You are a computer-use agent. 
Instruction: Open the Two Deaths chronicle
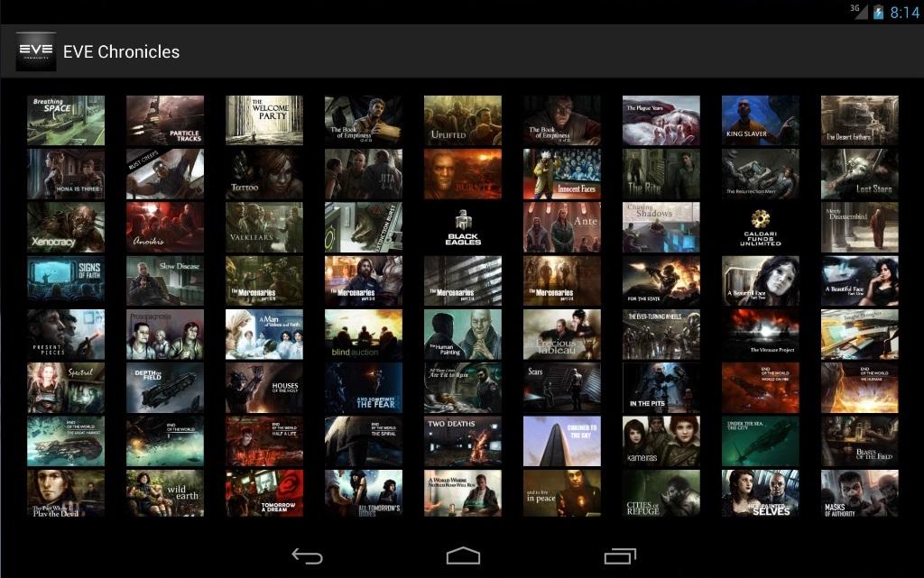pos(463,441)
